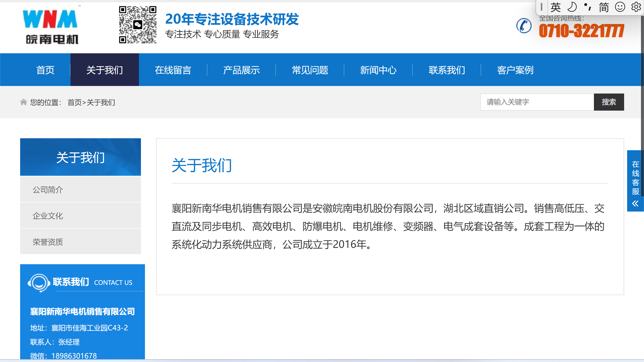Click the 搜索 search button
The image size is (644, 362).
[x=609, y=102]
